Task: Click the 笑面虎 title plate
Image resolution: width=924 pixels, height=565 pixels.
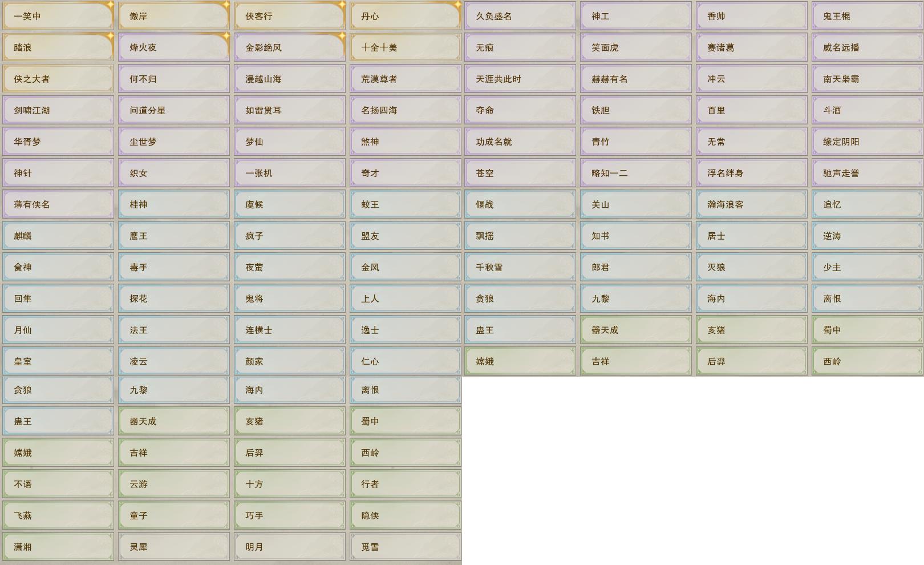Action: coord(635,47)
